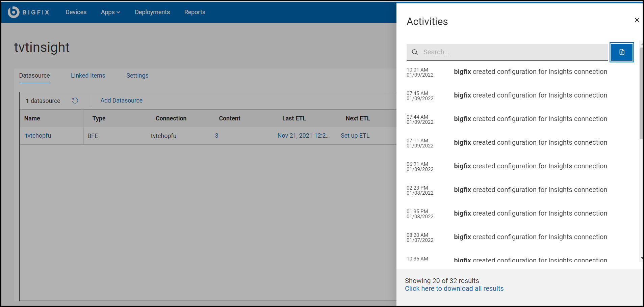Image resolution: width=644 pixels, height=307 pixels.
Task: Switch to the Settings tab
Action: pyautogui.click(x=137, y=76)
